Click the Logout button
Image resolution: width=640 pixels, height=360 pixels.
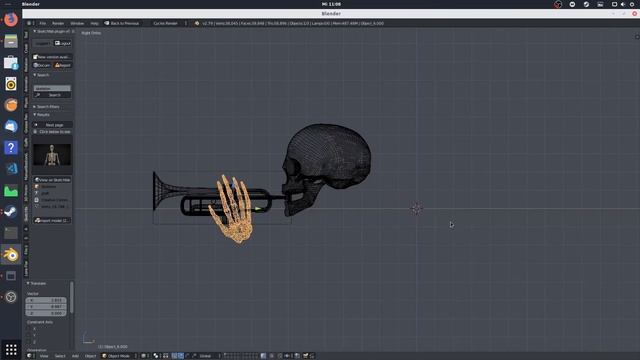(63, 43)
